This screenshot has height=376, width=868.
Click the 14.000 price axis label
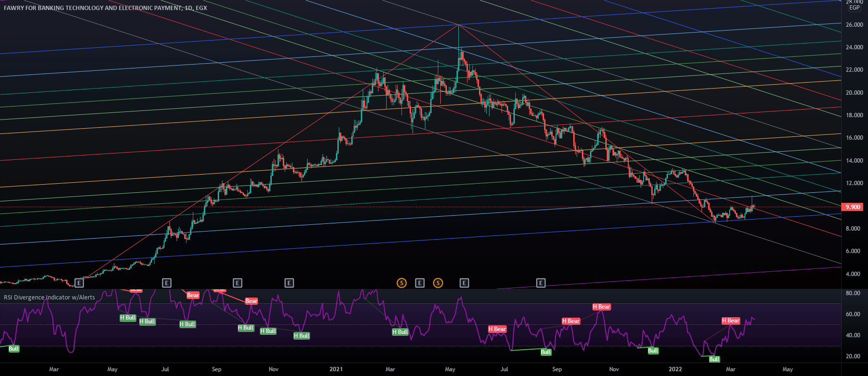coord(855,161)
